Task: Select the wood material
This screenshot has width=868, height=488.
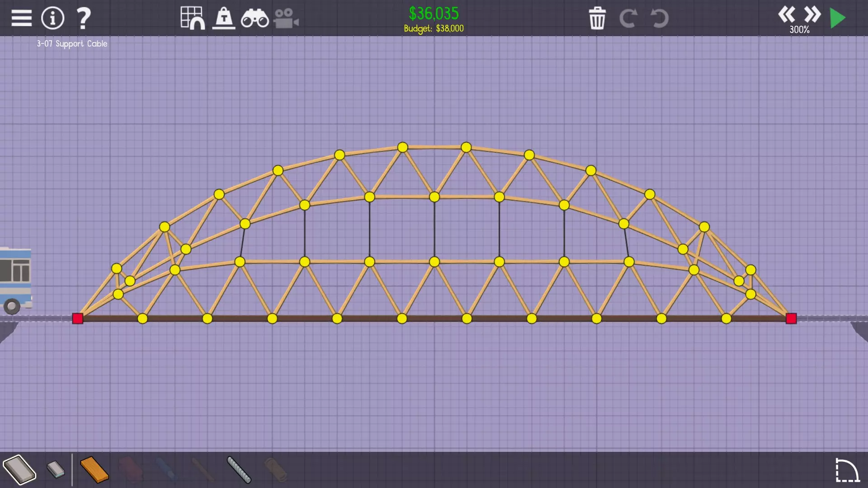Action: click(94, 470)
